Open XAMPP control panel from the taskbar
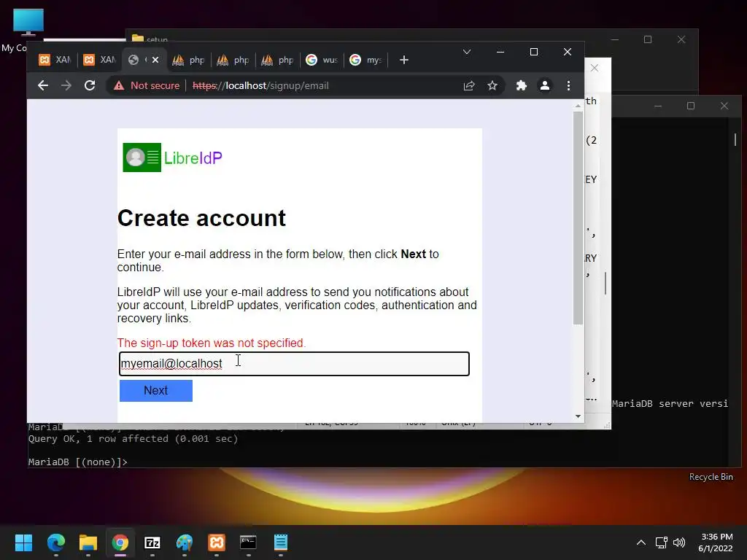747x560 pixels. 217,542
